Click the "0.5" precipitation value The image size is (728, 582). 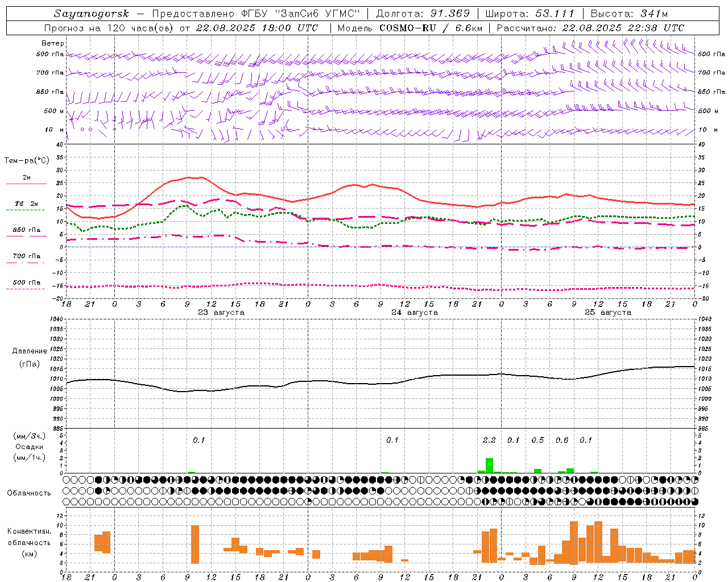click(537, 440)
